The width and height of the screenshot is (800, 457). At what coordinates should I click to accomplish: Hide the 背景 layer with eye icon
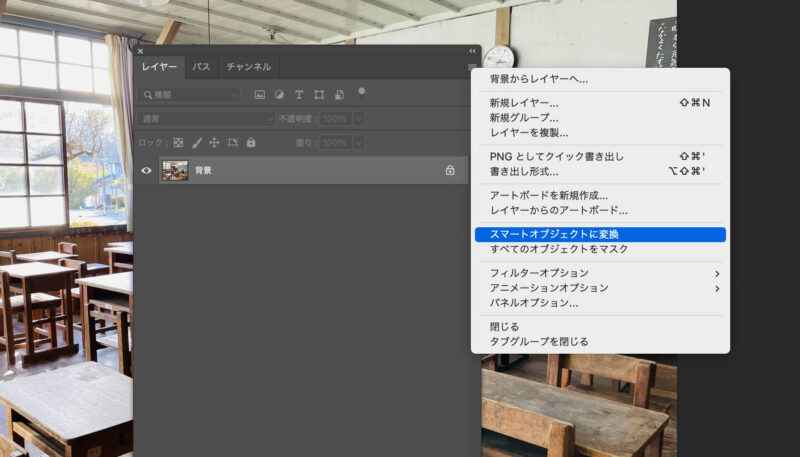[x=146, y=170]
